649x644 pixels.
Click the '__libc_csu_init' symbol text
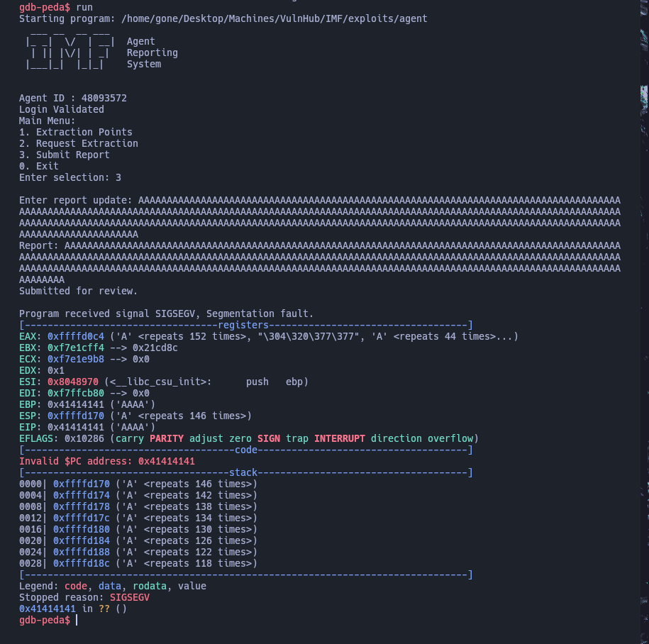(161, 382)
